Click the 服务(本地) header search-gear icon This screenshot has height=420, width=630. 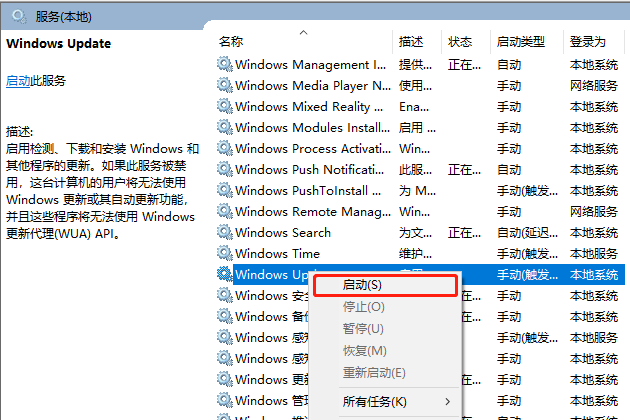19,16
